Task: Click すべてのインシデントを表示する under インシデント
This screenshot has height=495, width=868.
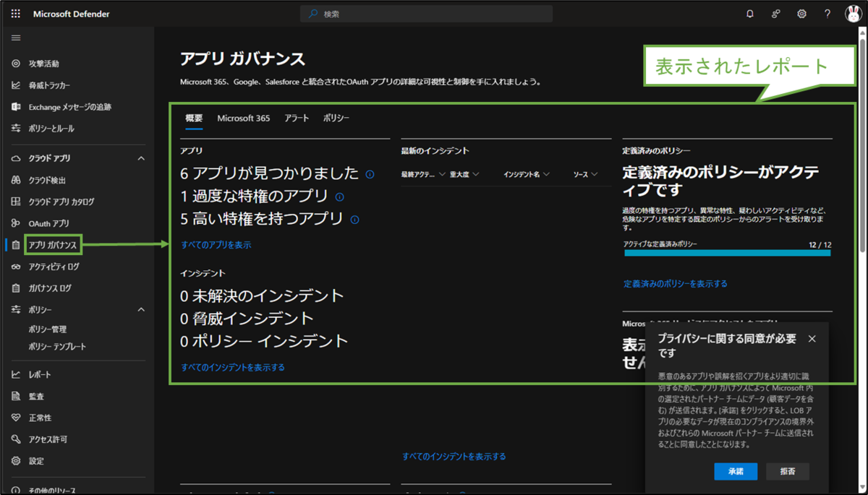Action: tap(233, 367)
